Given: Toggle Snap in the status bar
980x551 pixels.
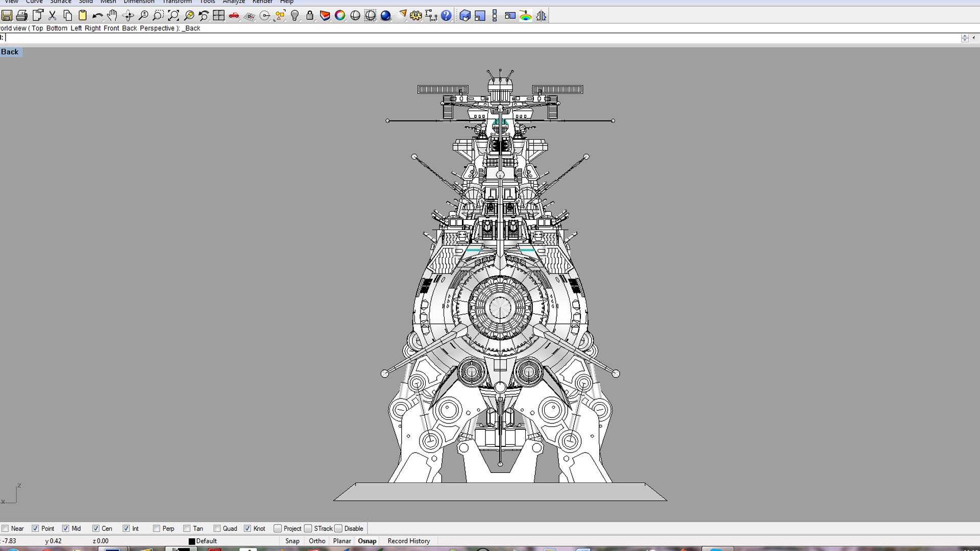Looking at the screenshot, I should 292,541.
